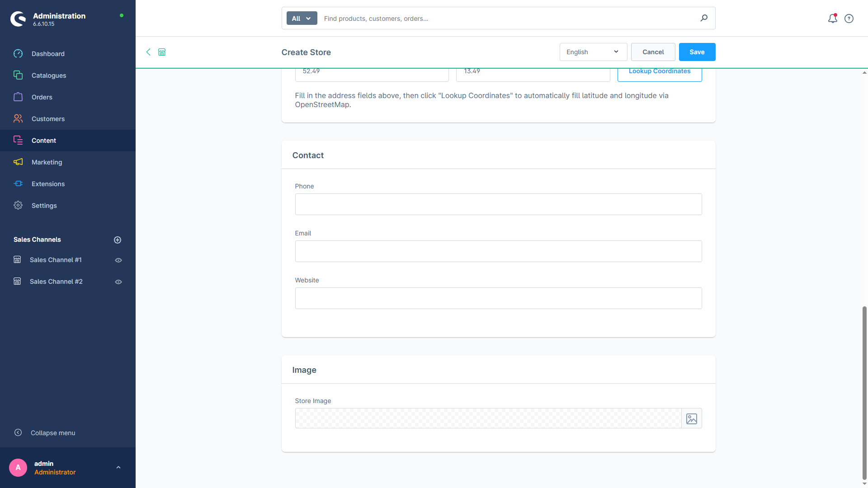Click the Administrator role text

[x=55, y=472]
